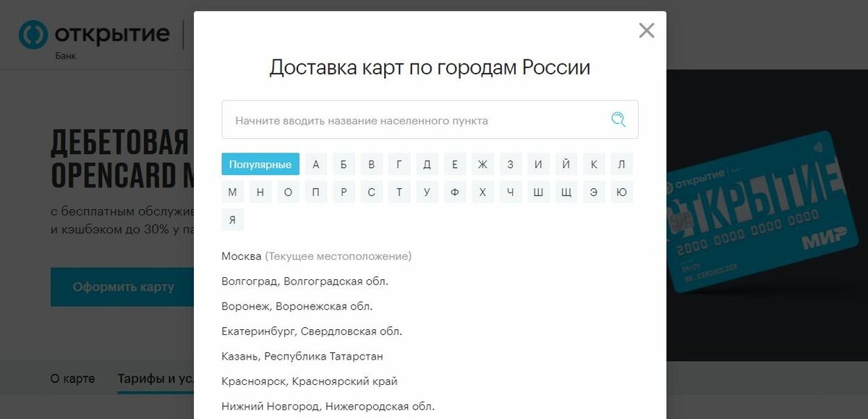Choose Екатеринбург, Свердловская обл.
The width and height of the screenshot is (868, 419).
coord(312,331)
